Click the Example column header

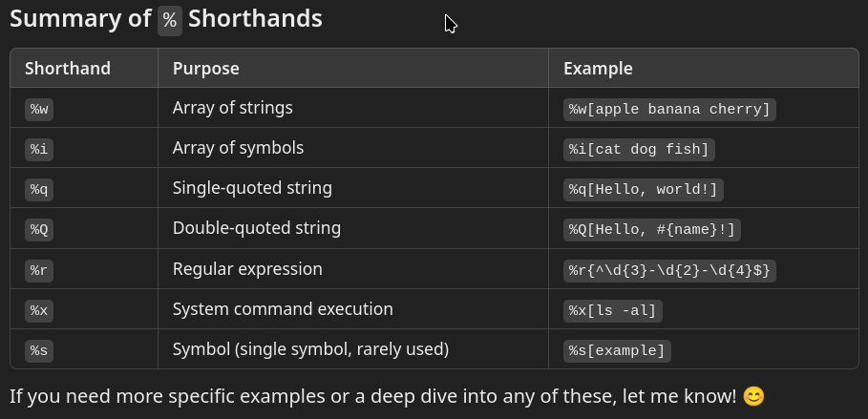click(598, 69)
